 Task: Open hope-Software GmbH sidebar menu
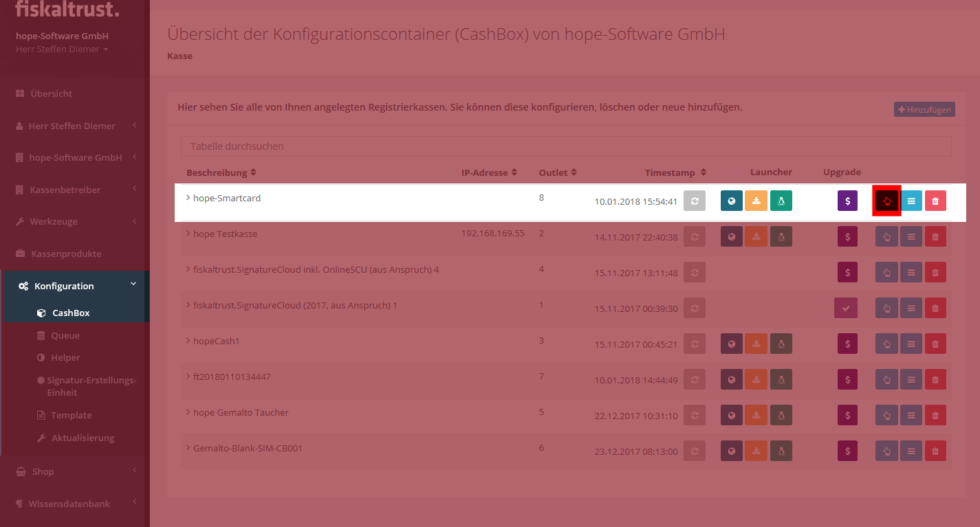click(x=74, y=157)
